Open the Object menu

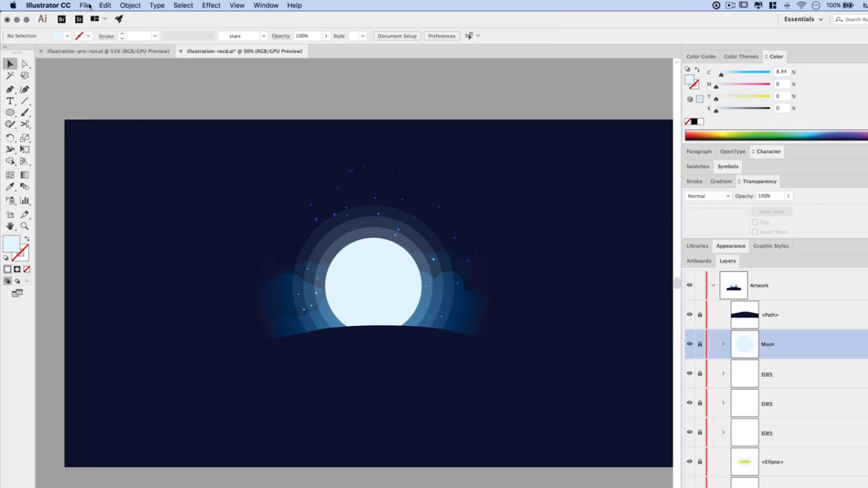(x=130, y=5)
